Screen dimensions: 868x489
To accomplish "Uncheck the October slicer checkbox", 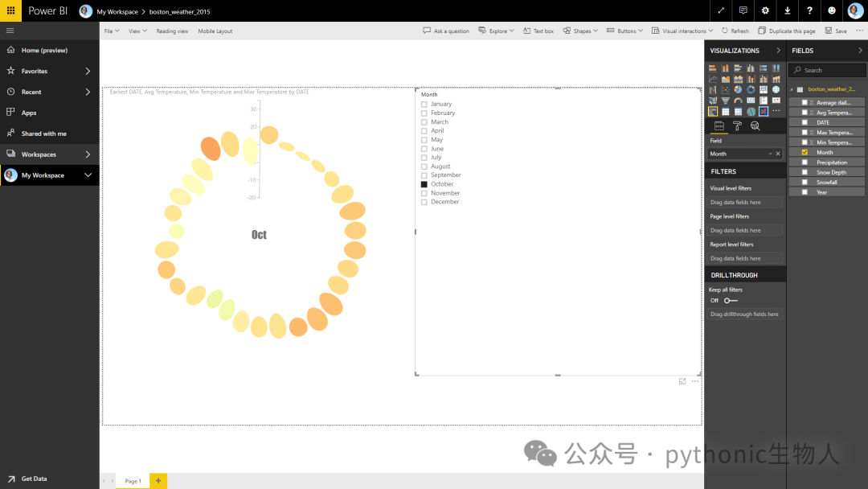I will [x=424, y=184].
